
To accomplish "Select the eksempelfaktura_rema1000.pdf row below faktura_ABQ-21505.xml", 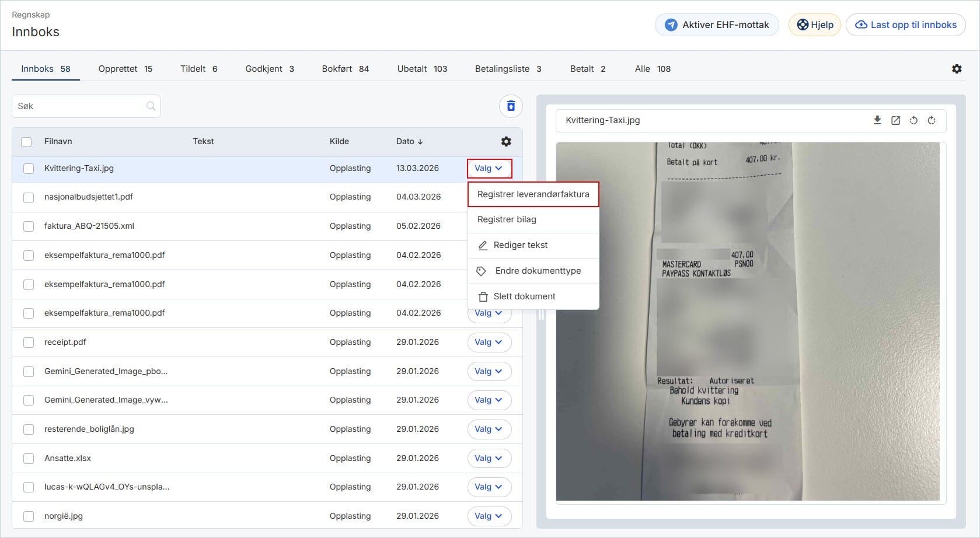I will point(267,255).
